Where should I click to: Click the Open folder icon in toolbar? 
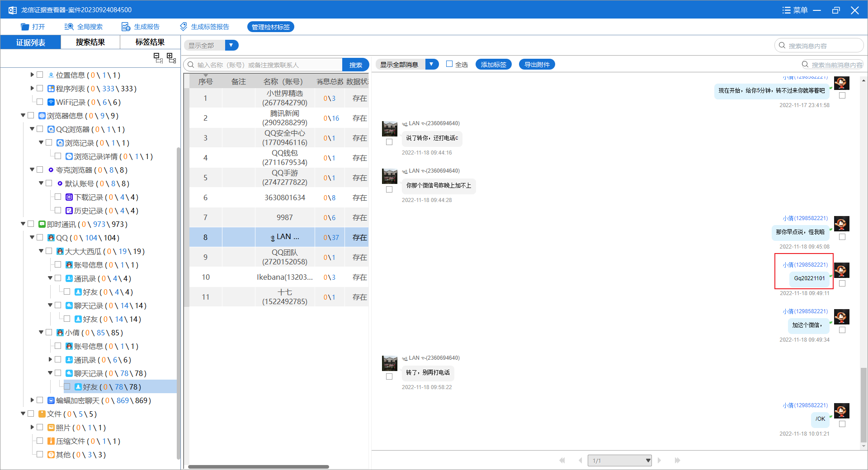[25, 27]
